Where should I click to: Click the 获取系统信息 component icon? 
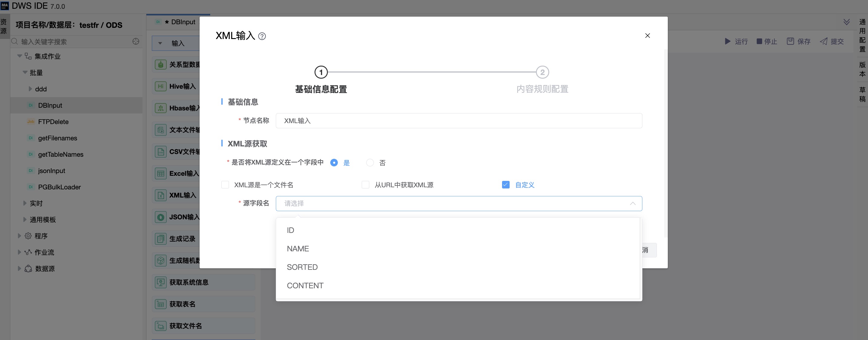tap(160, 282)
